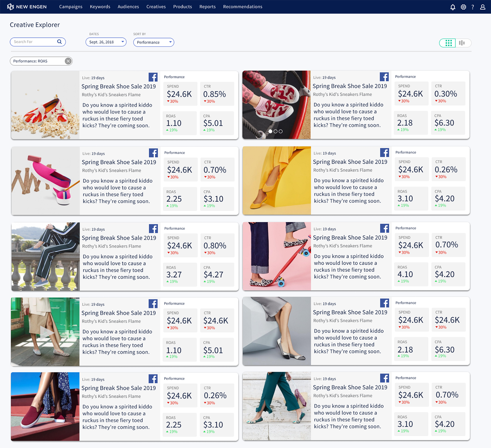
Task: Open the Dates dropdown showing Sept. 26, 2018
Action: click(106, 42)
